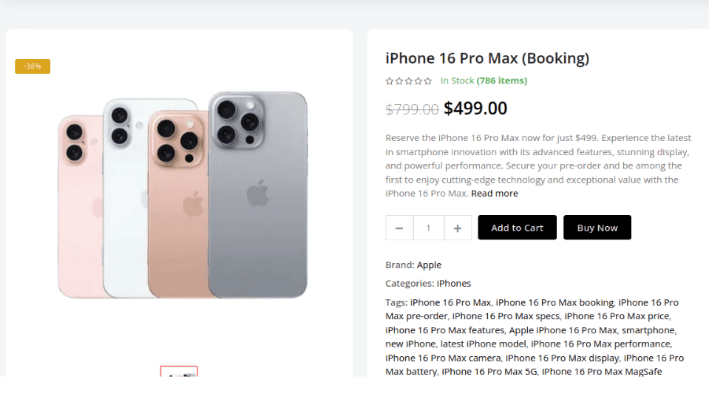Click the five-star rating icons
The image size is (710, 407).
[409, 81]
